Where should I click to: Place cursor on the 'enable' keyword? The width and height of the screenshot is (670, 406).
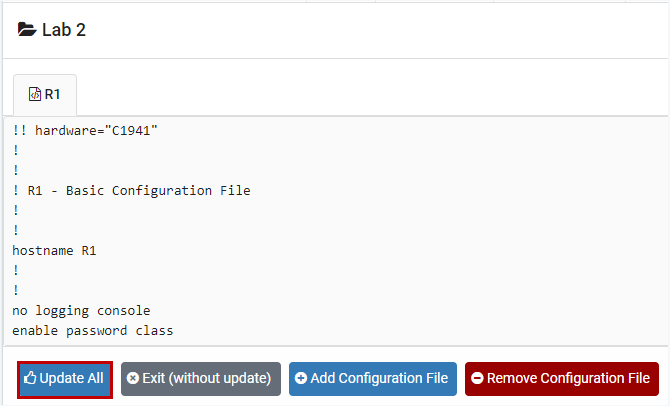35,330
